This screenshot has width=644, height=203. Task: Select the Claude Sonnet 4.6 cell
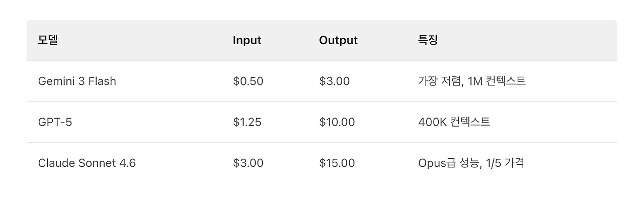(87, 163)
